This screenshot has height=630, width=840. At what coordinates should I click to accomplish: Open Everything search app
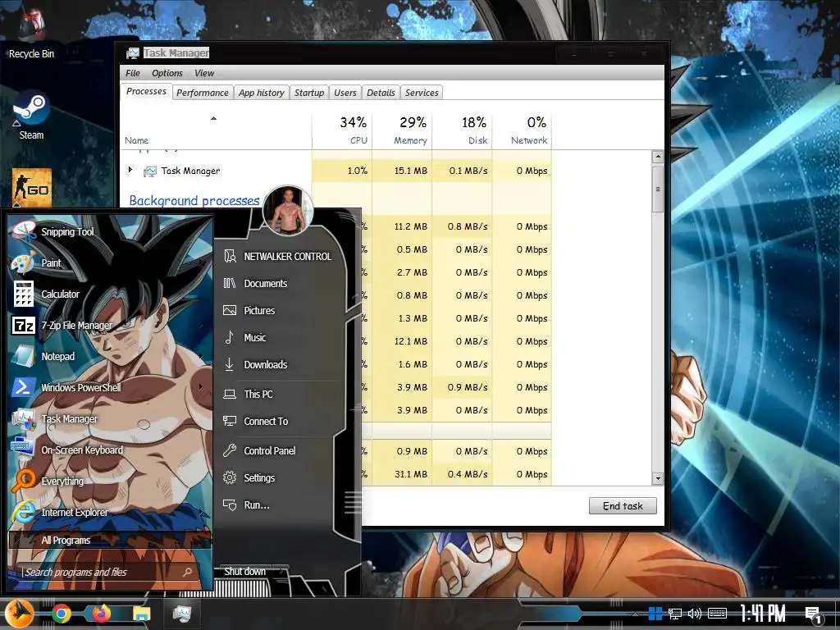[x=110, y=481]
